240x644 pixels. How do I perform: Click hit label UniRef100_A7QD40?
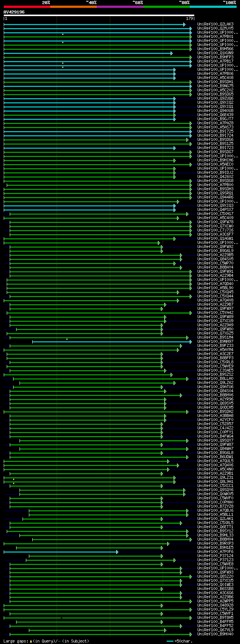point(215,284)
